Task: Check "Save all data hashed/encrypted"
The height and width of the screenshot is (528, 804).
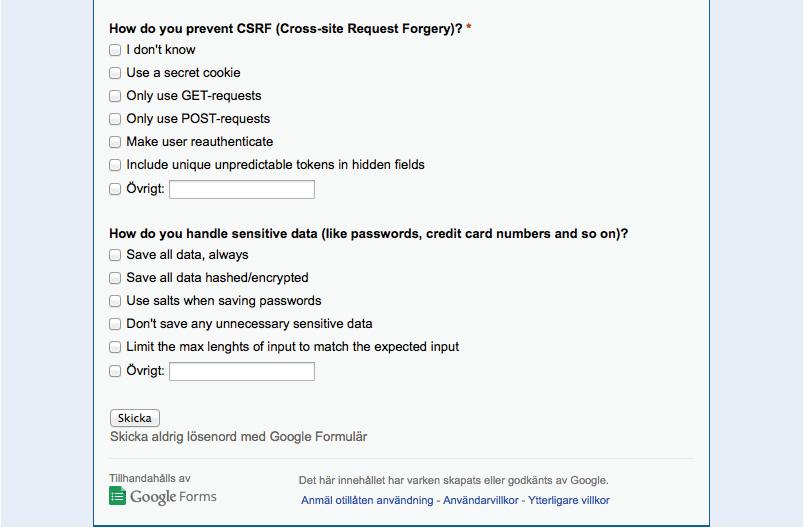Action: 115,278
